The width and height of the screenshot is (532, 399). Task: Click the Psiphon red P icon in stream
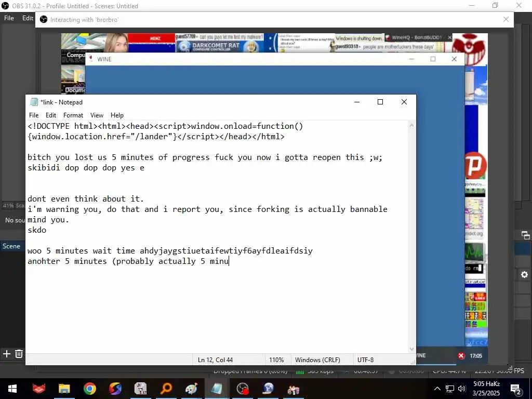tap(476, 166)
